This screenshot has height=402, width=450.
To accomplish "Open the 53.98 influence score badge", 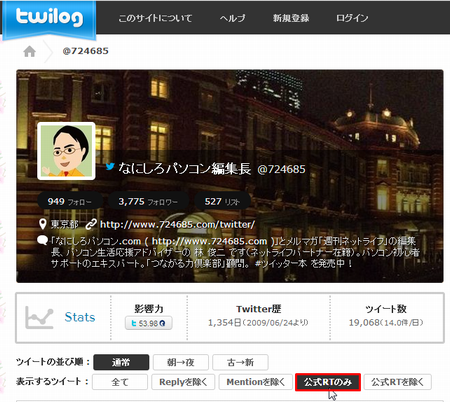I will [149, 323].
